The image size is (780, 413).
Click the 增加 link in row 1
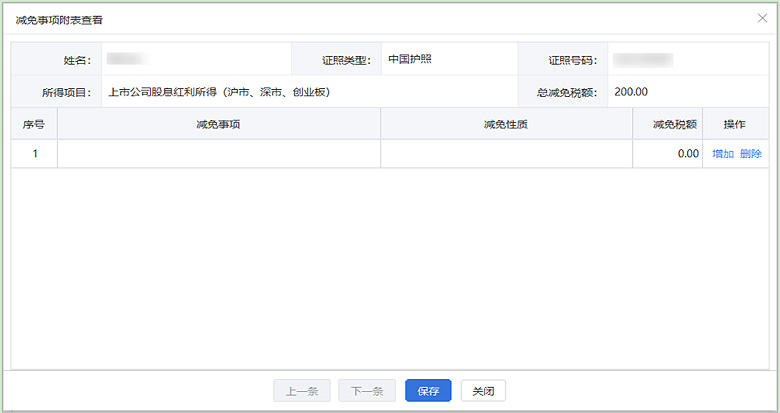tap(722, 154)
